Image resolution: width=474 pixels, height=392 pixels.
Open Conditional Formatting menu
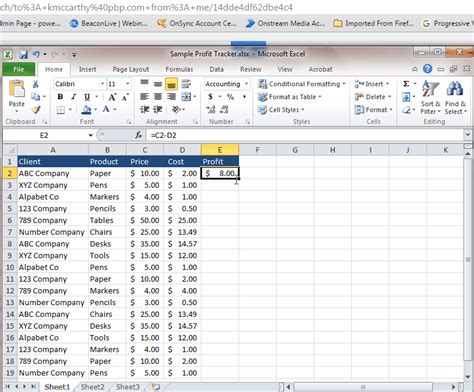click(x=302, y=84)
